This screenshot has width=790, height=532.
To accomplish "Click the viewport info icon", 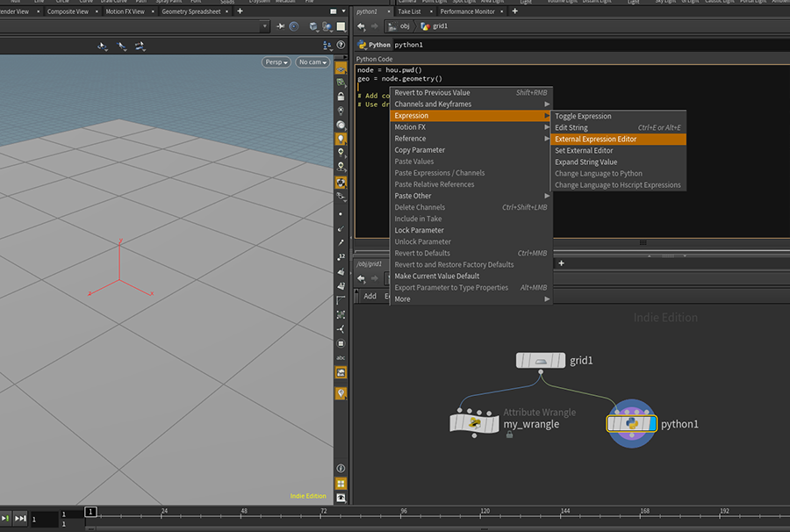I will (x=341, y=469).
